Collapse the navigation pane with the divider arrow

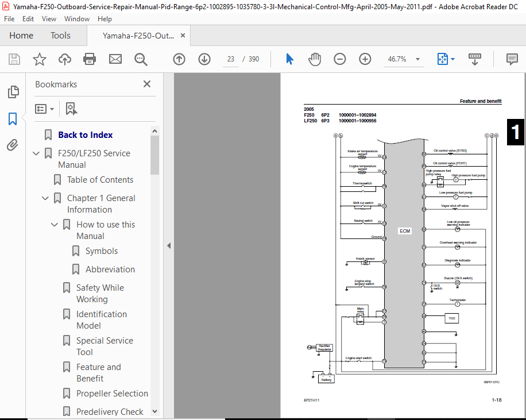(x=169, y=246)
